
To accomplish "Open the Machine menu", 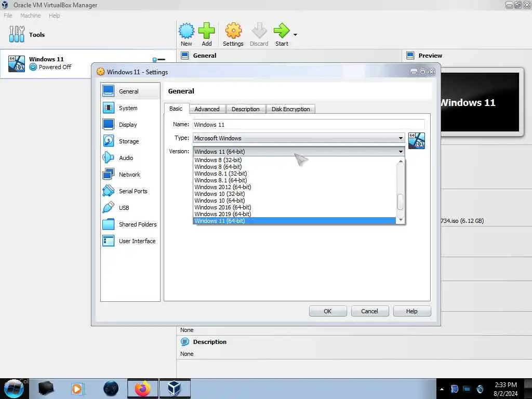I will click(31, 15).
